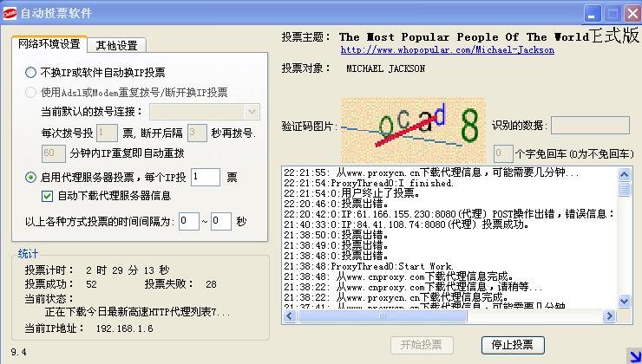Click the minimum time interval field
The image size is (642, 364).
pyautogui.click(x=189, y=221)
